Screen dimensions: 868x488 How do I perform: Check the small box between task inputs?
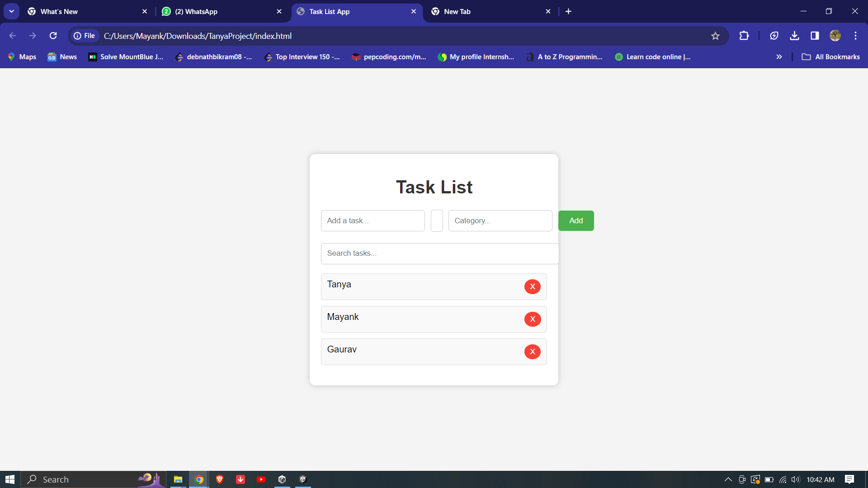(436, 221)
